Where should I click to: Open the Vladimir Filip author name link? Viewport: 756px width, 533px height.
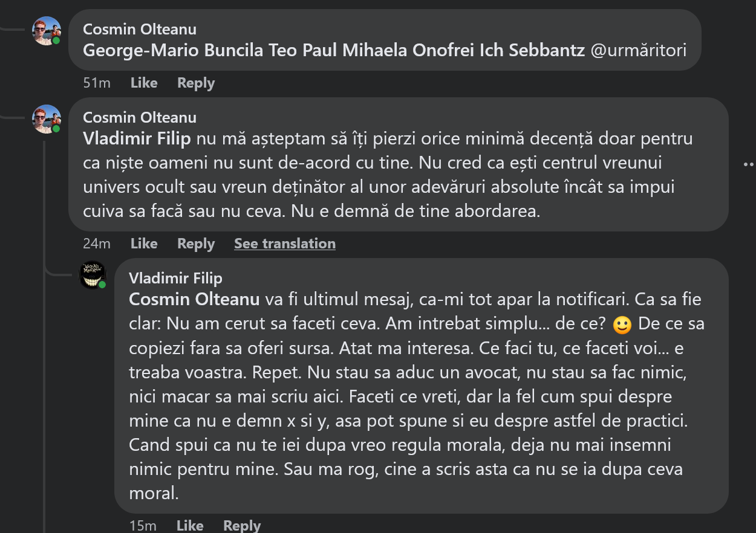[x=175, y=278]
